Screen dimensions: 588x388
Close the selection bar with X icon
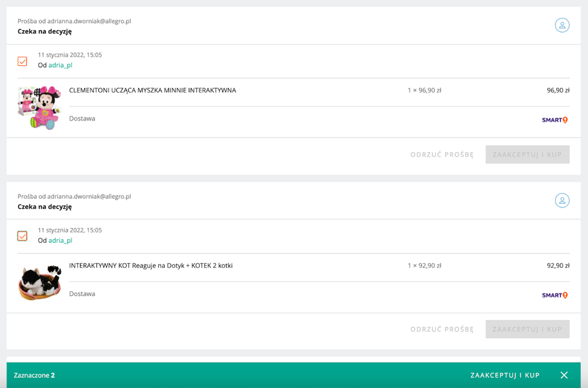(x=564, y=375)
